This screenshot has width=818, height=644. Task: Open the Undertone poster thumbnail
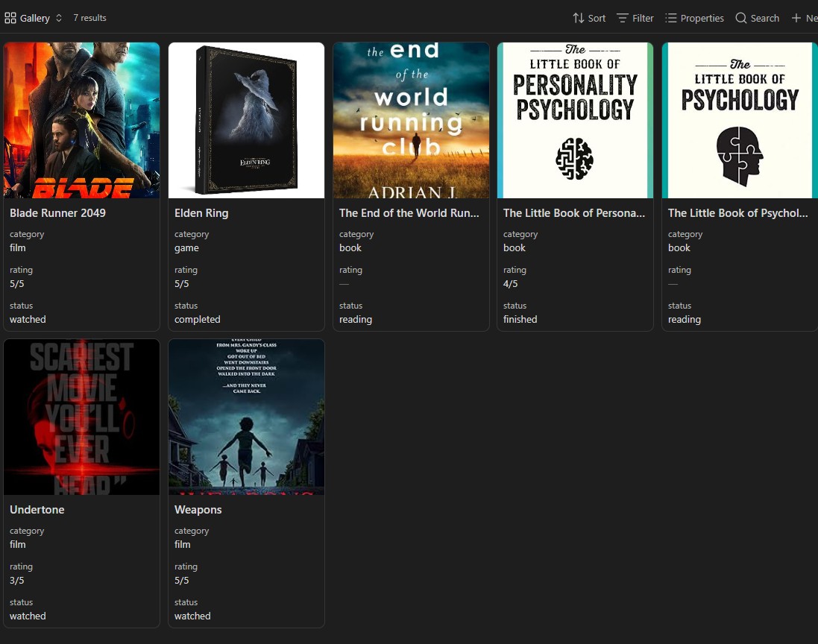click(82, 417)
